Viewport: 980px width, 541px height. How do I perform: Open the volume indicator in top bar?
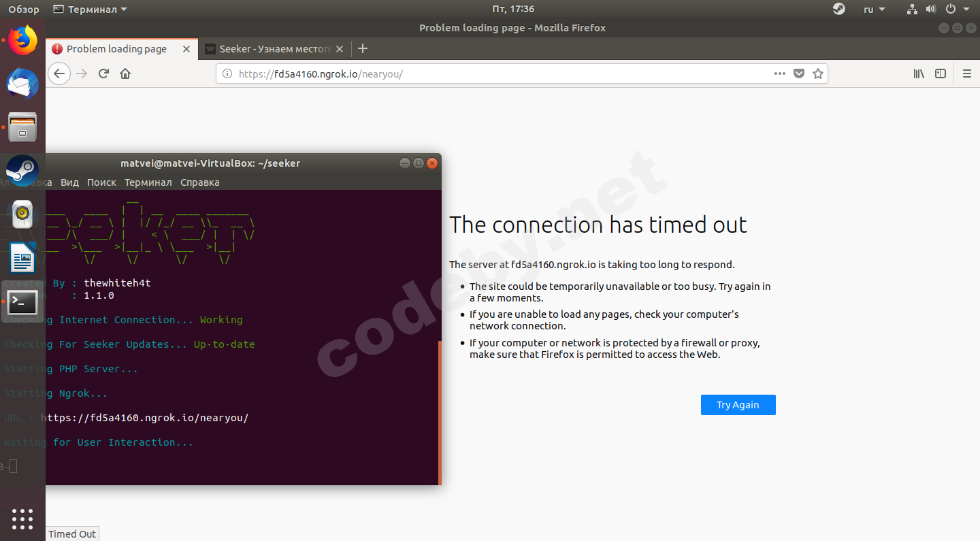point(932,10)
